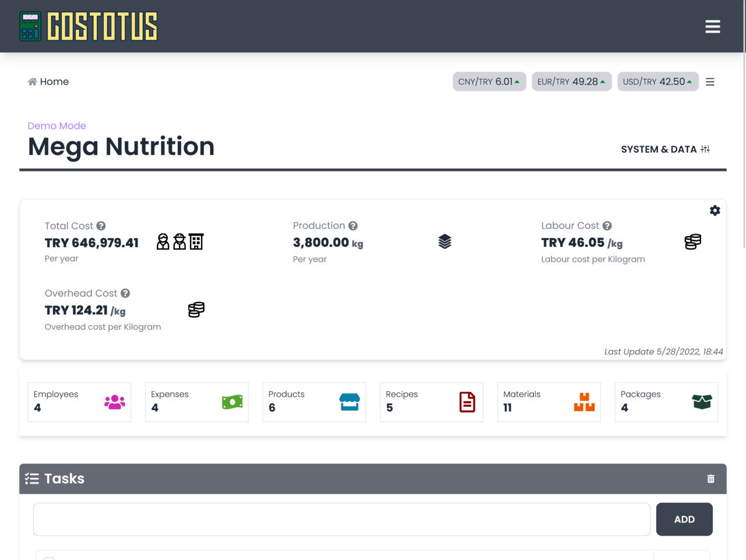The image size is (746, 560).
Task: Click the Labour Cost help icon
Action: [x=607, y=226]
